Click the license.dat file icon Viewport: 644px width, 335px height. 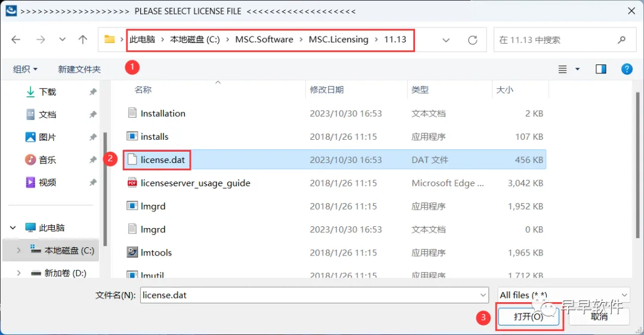[132, 159]
